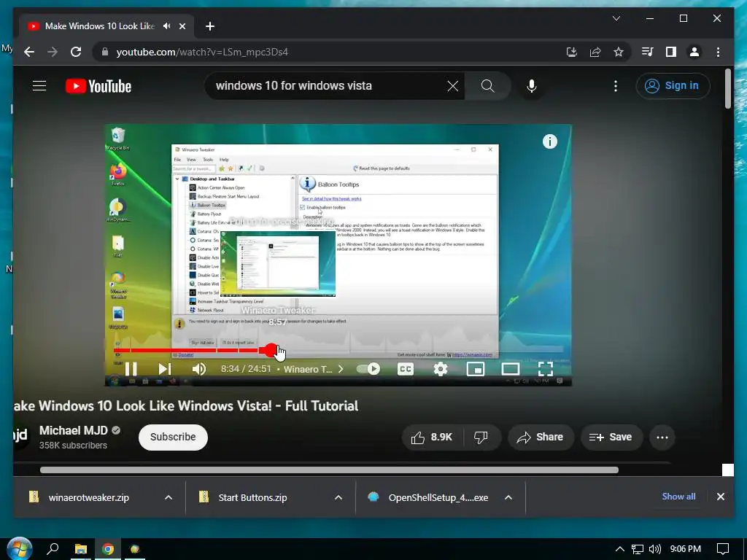Screen dimensions: 747x560
Task: Open more actions ellipsis under video
Action: [662, 437]
